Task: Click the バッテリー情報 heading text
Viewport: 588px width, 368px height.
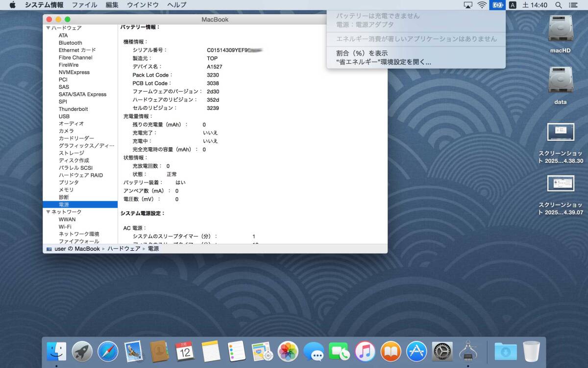Action: pos(140,27)
